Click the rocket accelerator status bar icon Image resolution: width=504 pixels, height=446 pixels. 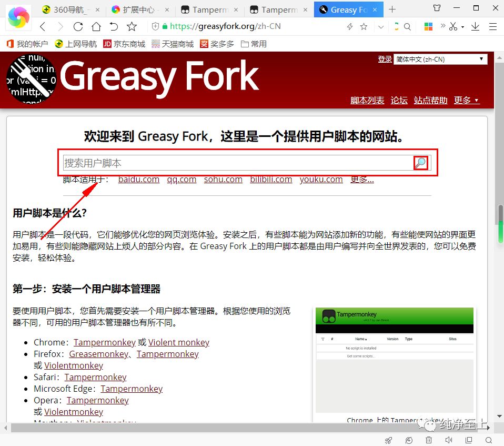[x=389, y=440]
